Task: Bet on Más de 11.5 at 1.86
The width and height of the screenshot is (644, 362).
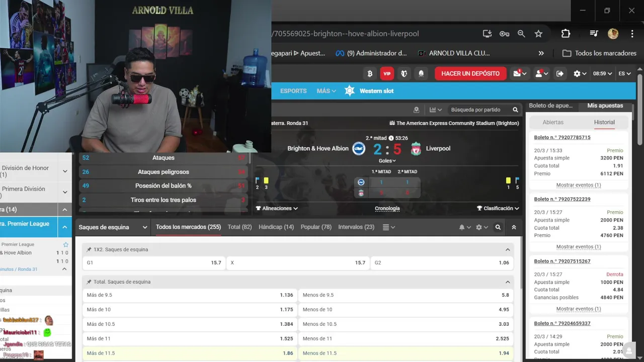Action: [190, 353]
